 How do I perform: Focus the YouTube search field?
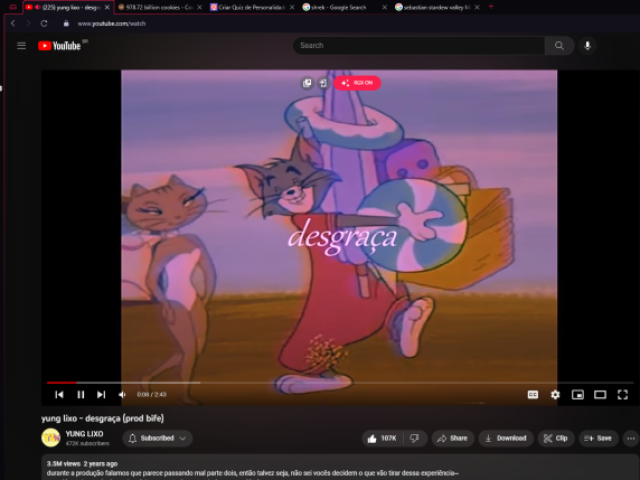(x=419, y=45)
